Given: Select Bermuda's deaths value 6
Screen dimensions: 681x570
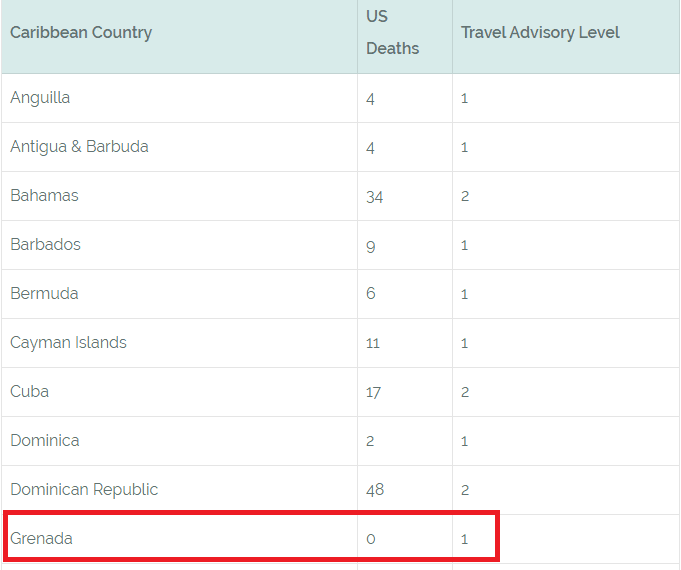Looking at the screenshot, I should (x=371, y=294).
